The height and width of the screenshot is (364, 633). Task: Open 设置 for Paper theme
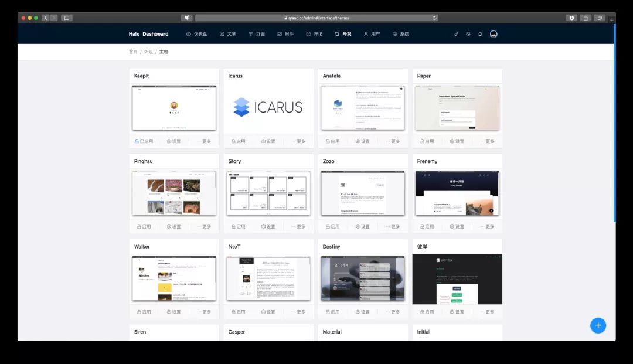(x=457, y=141)
